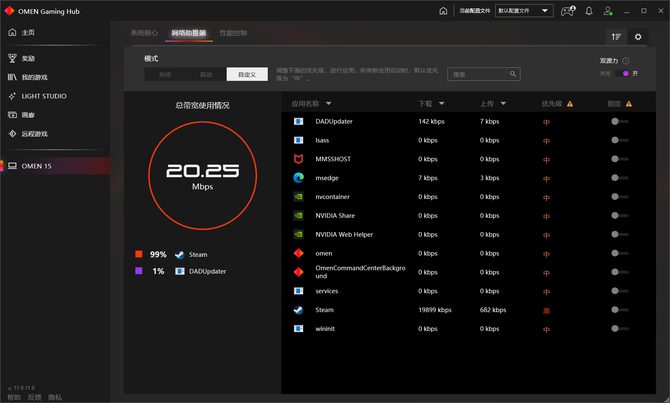Image resolution: width=670 pixels, height=403 pixels.
Task: Click the 20.25 Mbps bandwidth gauge
Action: [202, 176]
